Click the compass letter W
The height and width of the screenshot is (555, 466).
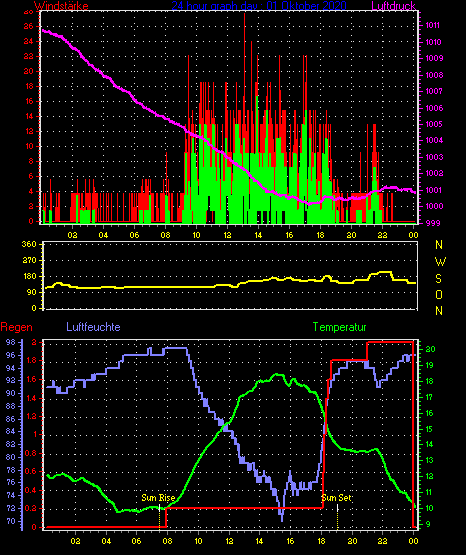pos(440,262)
